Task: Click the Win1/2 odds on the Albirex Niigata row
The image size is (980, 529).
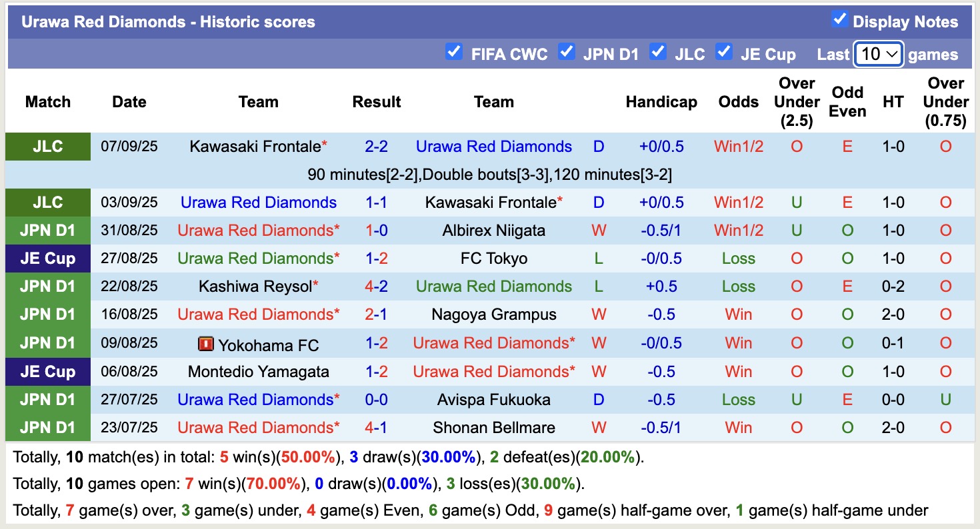Action: point(738,231)
